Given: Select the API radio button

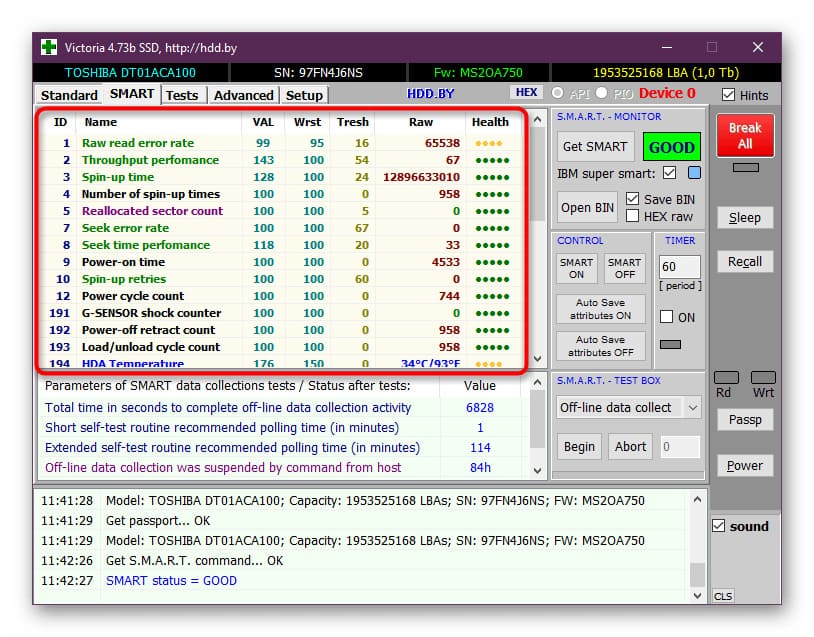Looking at the screenshot, I should (558, 93).
